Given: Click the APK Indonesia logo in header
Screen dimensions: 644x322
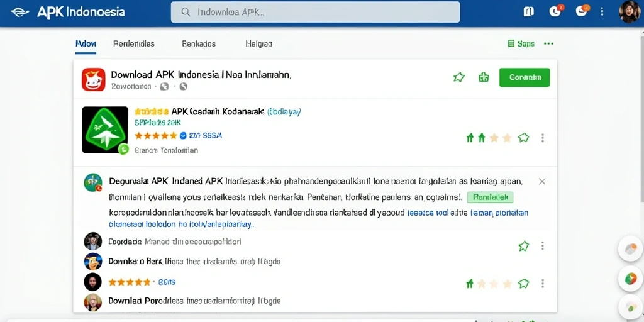Looking at the screenshot, I should coord(68,12).
